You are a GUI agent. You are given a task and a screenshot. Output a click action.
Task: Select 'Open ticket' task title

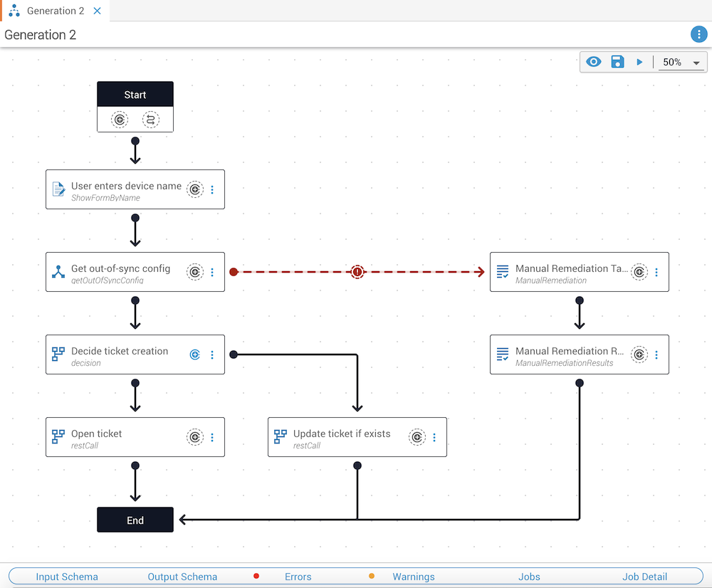pos(96,434)
